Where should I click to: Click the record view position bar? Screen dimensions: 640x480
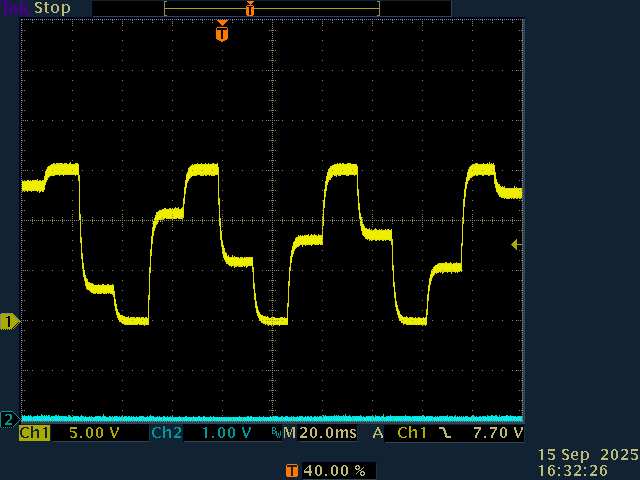[x=271, y=8]
